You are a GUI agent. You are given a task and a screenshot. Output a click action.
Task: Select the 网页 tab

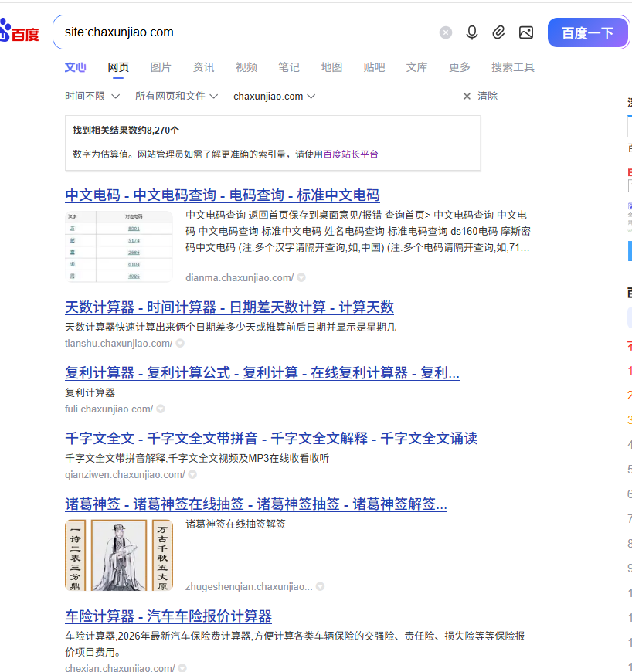click(x=118, y=67)
